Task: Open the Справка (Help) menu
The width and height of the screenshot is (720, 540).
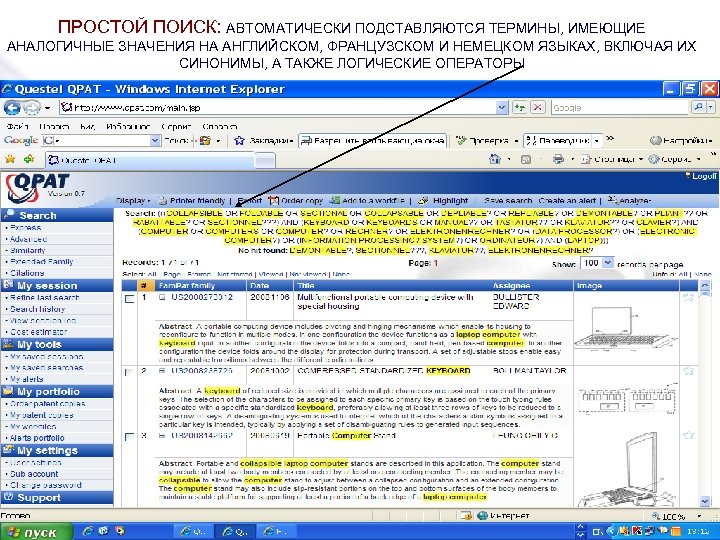Action: tap(220, 126)
